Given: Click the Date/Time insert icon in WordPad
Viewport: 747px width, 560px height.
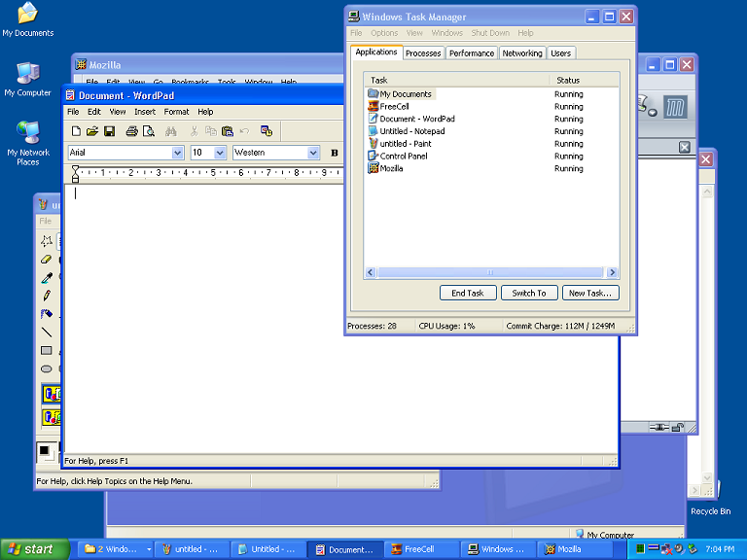Looking at the screenshot, I should pyautogui.click(x=267, y=131).
